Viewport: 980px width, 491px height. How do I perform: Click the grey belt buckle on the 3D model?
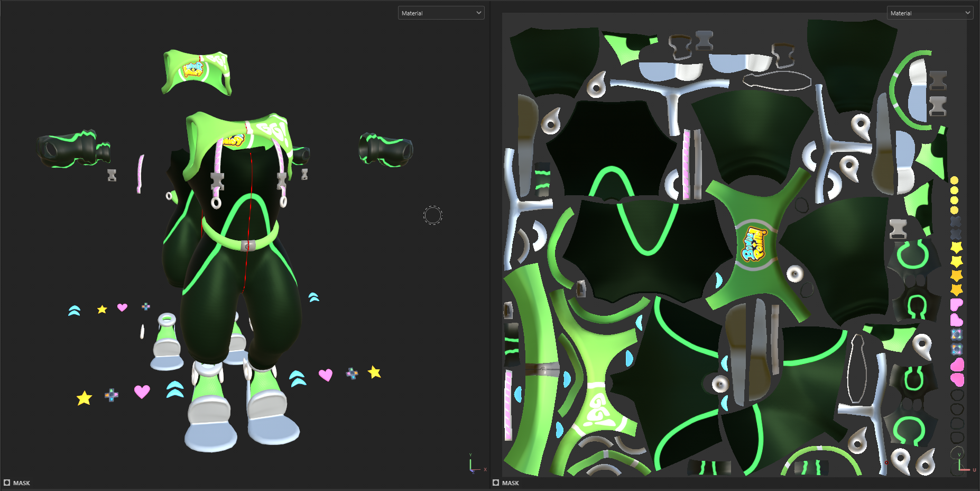tap(248, 245)
